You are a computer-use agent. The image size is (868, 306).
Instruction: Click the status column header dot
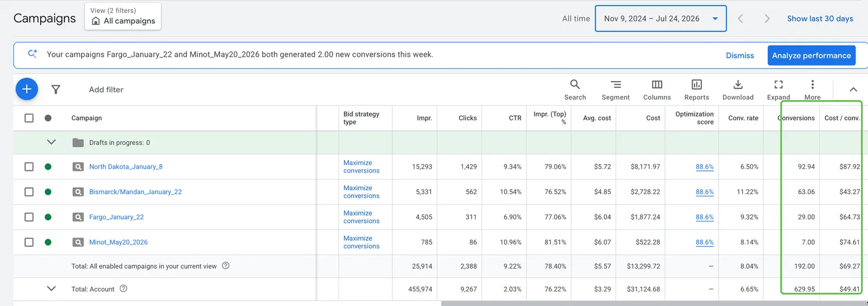[48, 118]
